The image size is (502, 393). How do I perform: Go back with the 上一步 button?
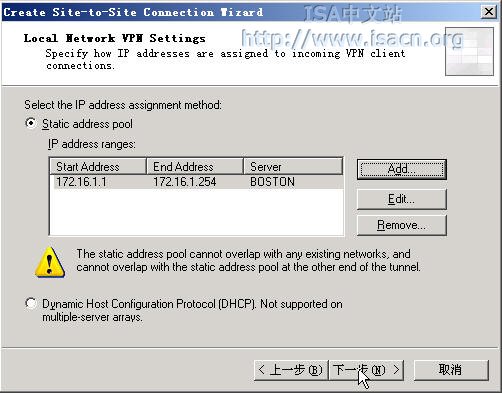(291, 370)
